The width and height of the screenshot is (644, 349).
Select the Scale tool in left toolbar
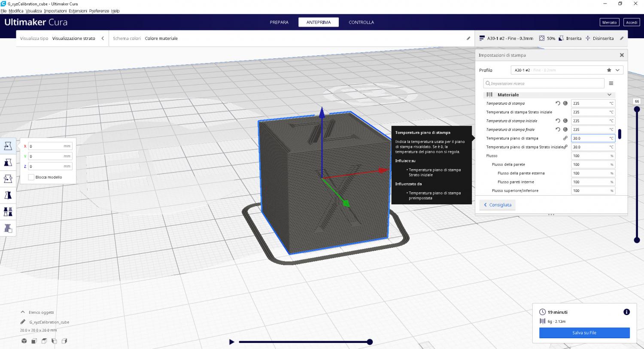pyautogui.click(x=8, y=162)
